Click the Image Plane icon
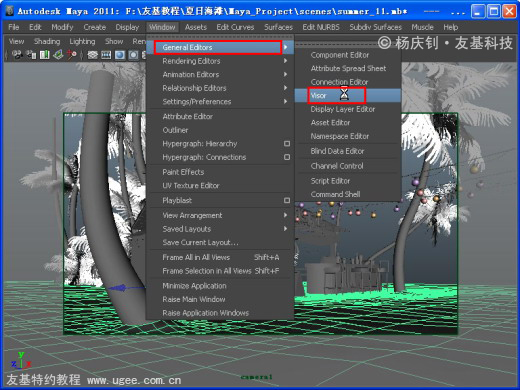Image resolution: width=520 pixels, height=390 pixels. (58, 55)
